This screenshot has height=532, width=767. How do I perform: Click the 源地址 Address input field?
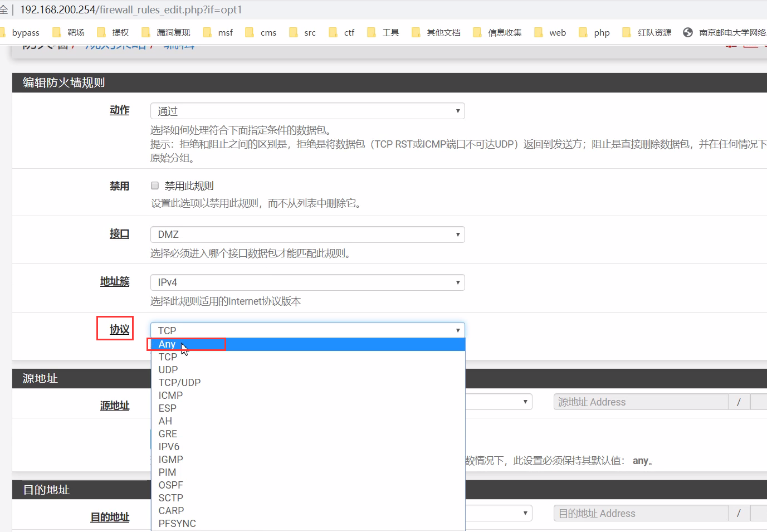click(639, 401)
